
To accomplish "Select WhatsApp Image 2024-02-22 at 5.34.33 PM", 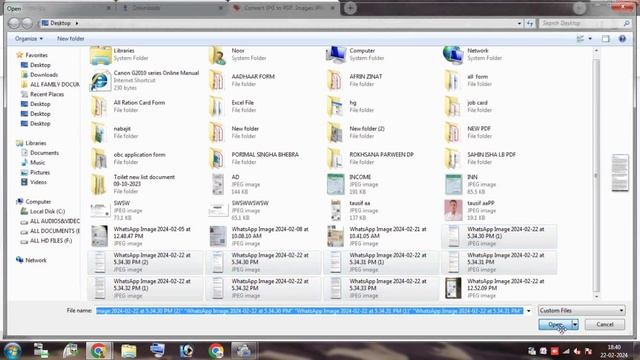I will point(381,288).
